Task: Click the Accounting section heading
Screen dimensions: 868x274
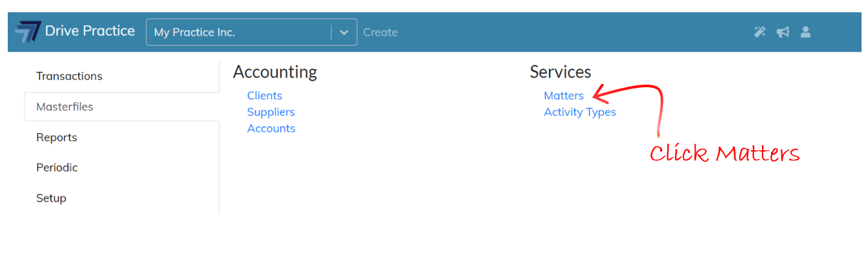Action: 275,72
